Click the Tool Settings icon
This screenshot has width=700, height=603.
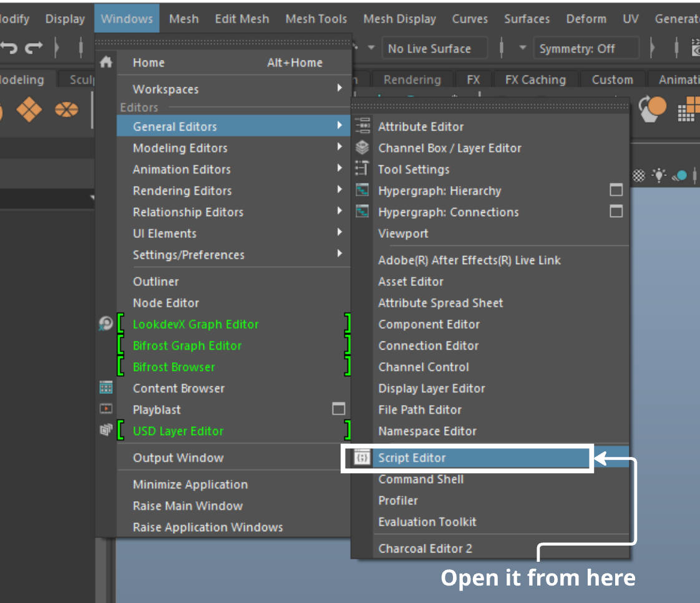[362, 169]
